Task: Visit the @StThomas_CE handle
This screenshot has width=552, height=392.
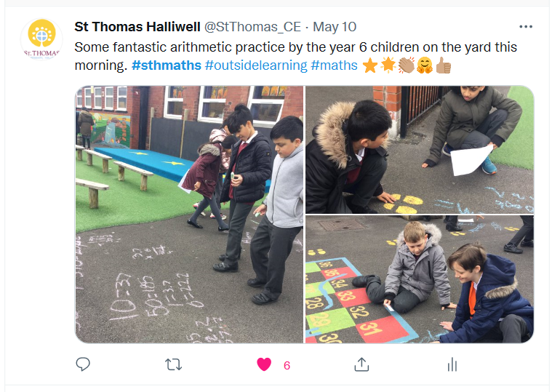Action: pos(252,27)
